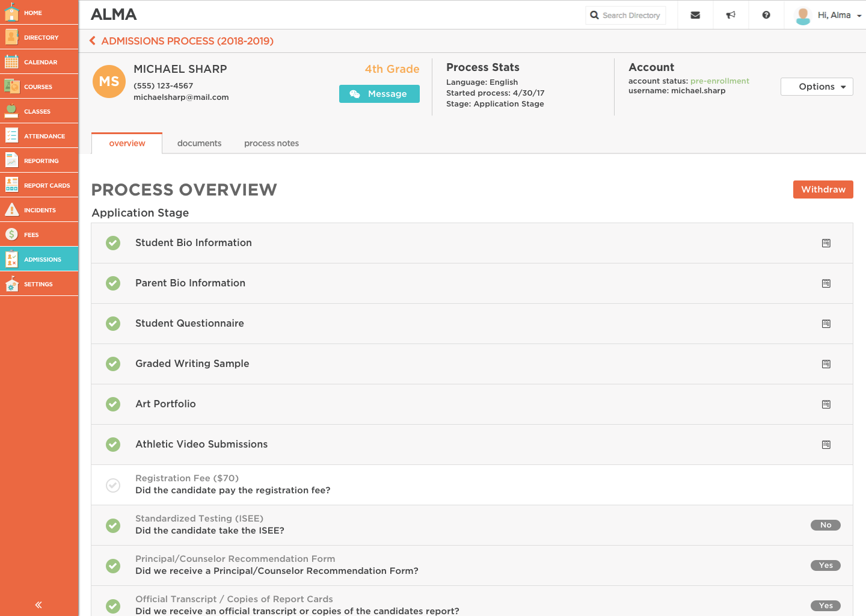Toggle Principal/Counselor Recommendation Form checkmark

pos(113,565)
